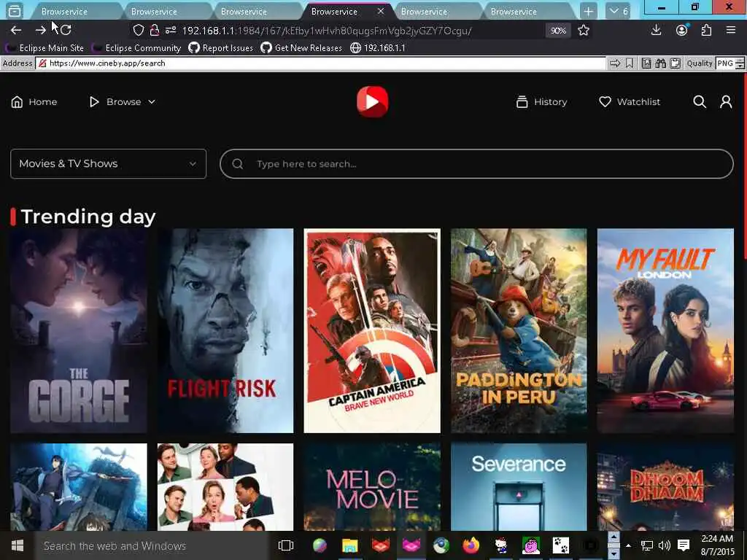Open The Gorge poster

click(79, 331)
